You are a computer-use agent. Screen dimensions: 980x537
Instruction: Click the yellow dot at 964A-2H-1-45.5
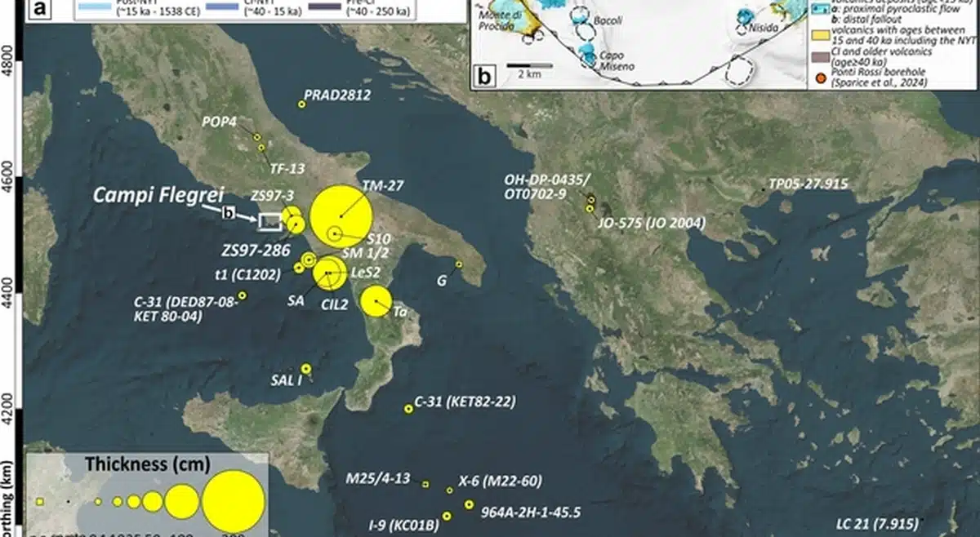(x=469, y=504)
